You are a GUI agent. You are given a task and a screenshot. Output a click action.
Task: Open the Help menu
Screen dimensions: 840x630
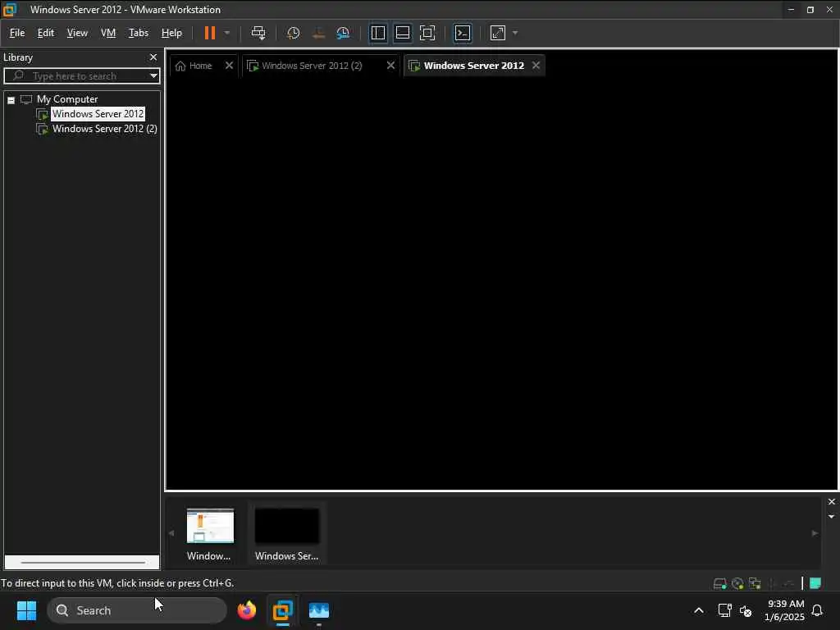coord(171,33)
